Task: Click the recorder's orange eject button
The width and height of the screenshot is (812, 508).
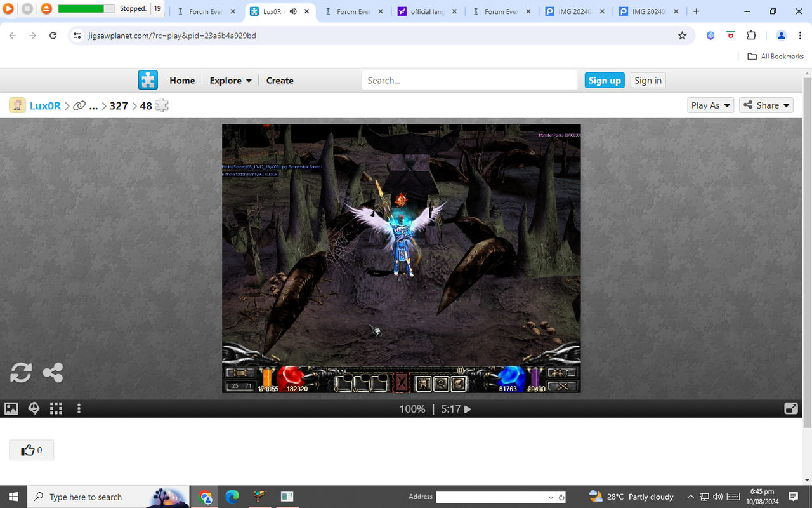Action: [x=46, y=9]
